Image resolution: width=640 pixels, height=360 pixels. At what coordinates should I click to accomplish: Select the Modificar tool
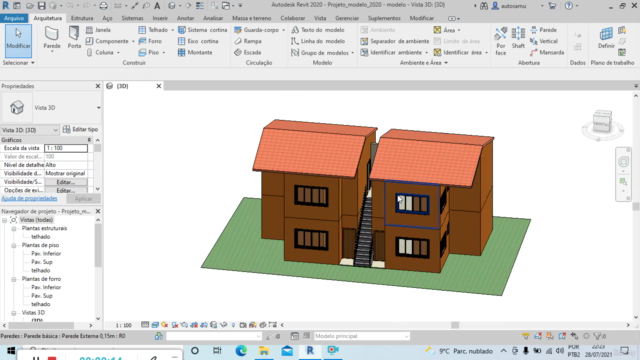tap(18, 41)
